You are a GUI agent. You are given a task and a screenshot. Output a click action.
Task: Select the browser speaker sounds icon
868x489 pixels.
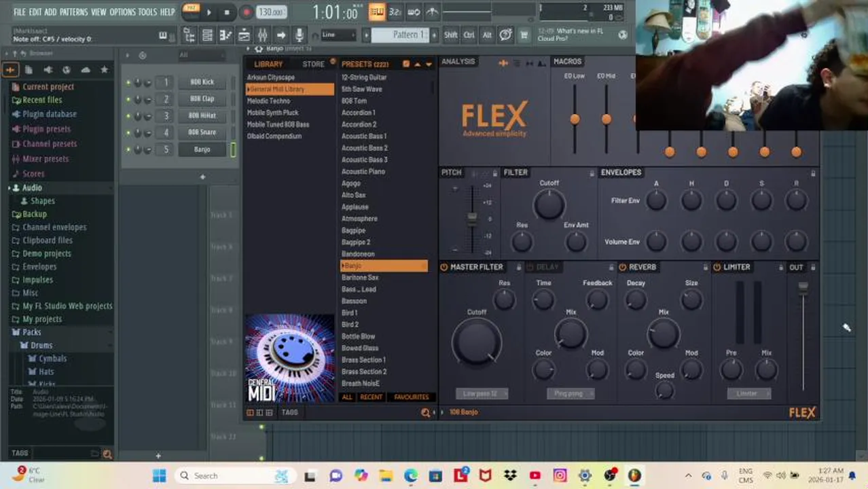tap(48, 69)
